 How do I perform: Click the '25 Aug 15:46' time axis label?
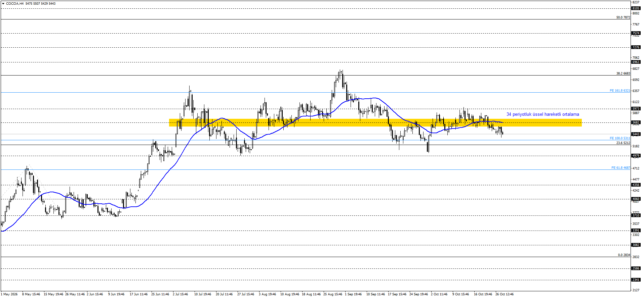click(333, 294)
